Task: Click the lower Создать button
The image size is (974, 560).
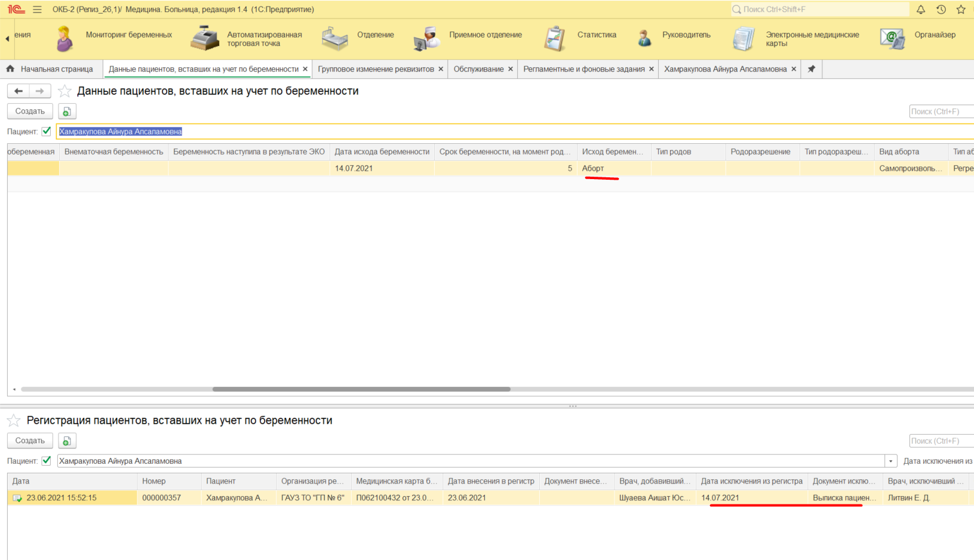Action: 30,441
